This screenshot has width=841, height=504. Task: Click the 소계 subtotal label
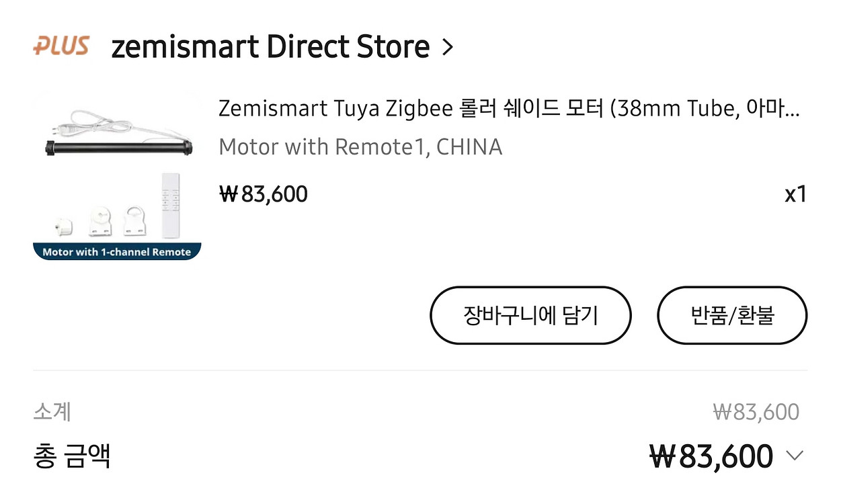52,411
